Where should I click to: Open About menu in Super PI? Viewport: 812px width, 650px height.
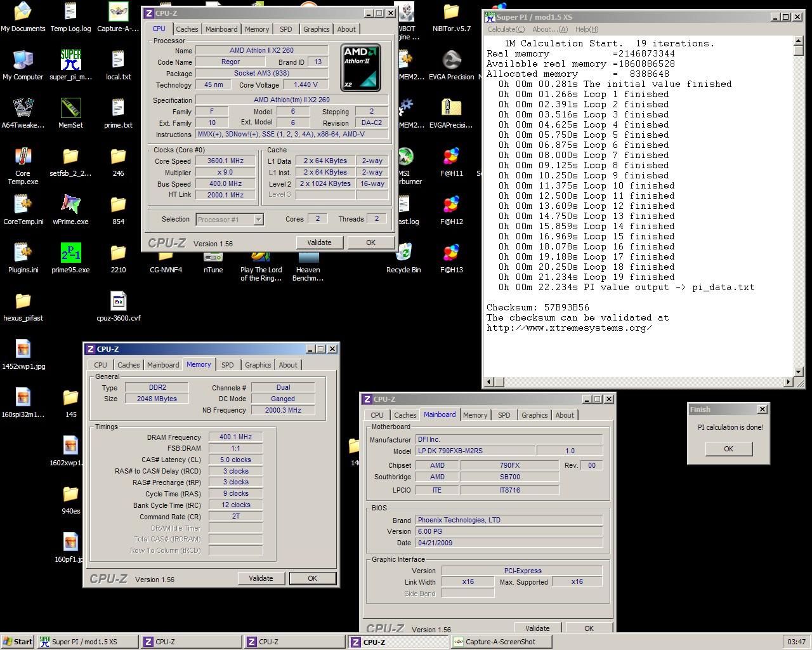click(550, 29)
